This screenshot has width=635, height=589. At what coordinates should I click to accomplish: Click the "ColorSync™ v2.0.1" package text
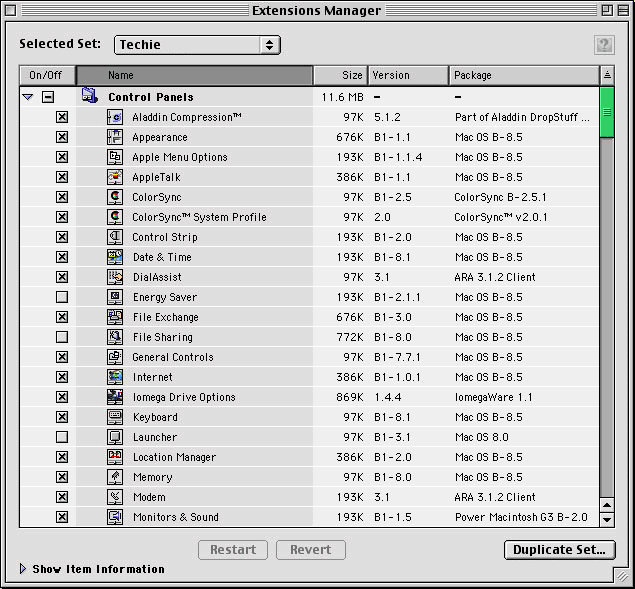(501, 217)
